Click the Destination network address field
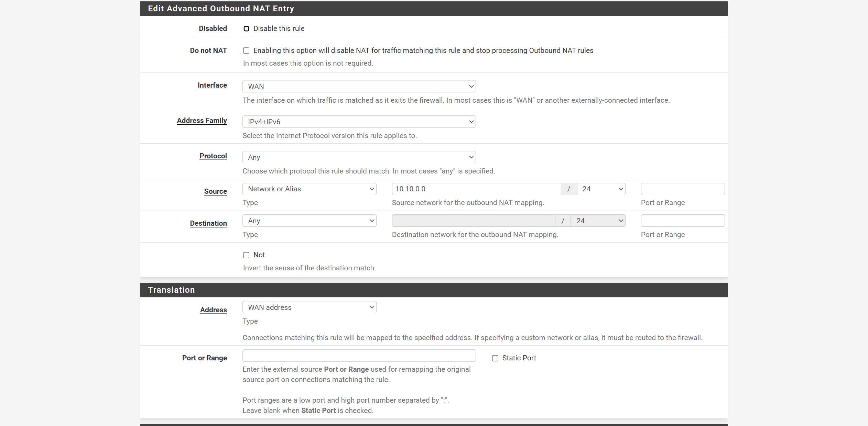868x426 pixels. [474, 221]
